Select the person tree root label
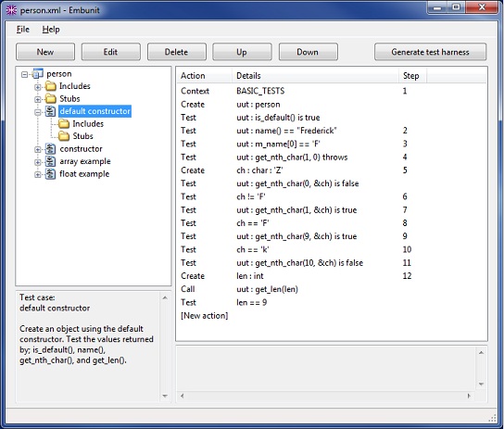This screenshot has height=429, width=504. pos(59,74)
